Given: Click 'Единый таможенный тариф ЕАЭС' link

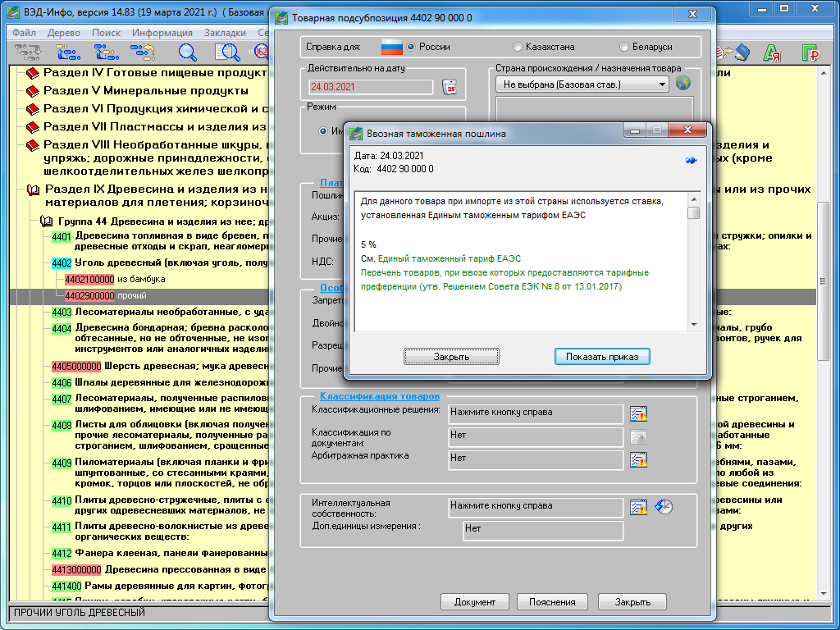Looking at the screenshot, I should 449,258.
